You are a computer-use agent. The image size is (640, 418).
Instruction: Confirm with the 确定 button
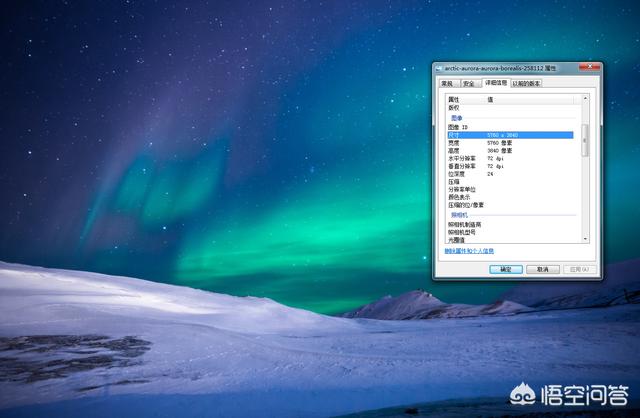coord(506,269)
